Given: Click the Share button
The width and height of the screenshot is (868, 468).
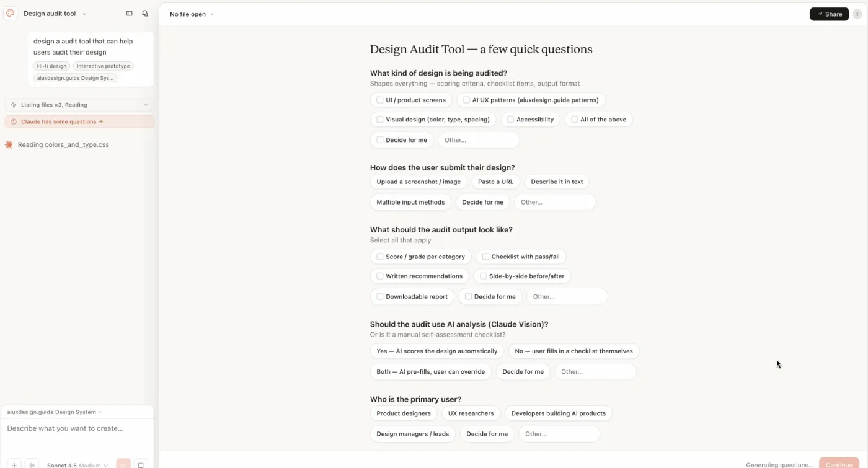Looking at the screenshot, I should pos(829,14).
